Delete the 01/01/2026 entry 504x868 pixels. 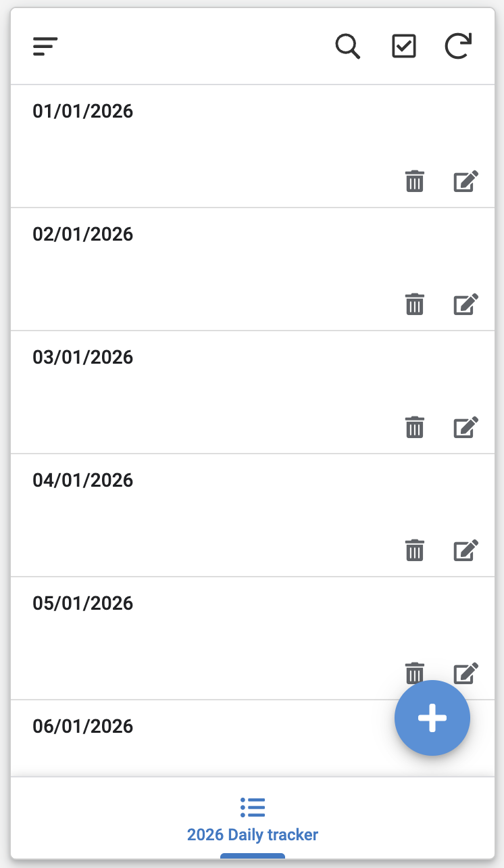pyautogui.click(x=414, y=181)
